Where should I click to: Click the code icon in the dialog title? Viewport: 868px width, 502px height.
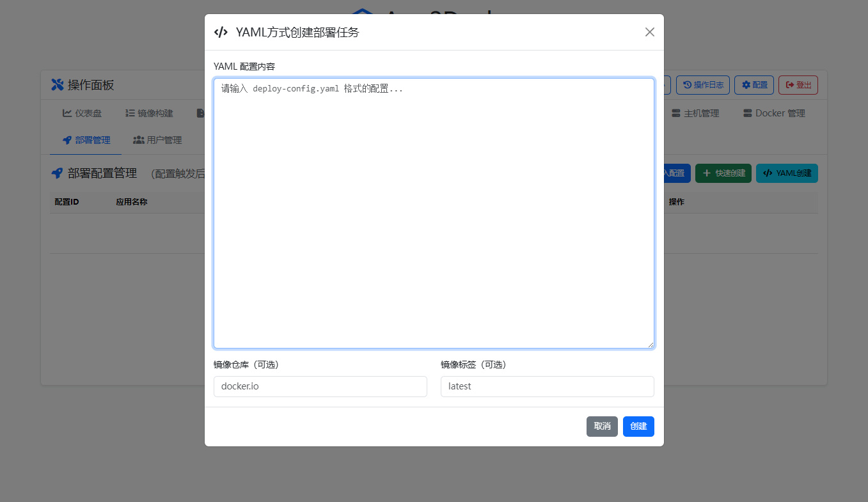coord(221,32)
